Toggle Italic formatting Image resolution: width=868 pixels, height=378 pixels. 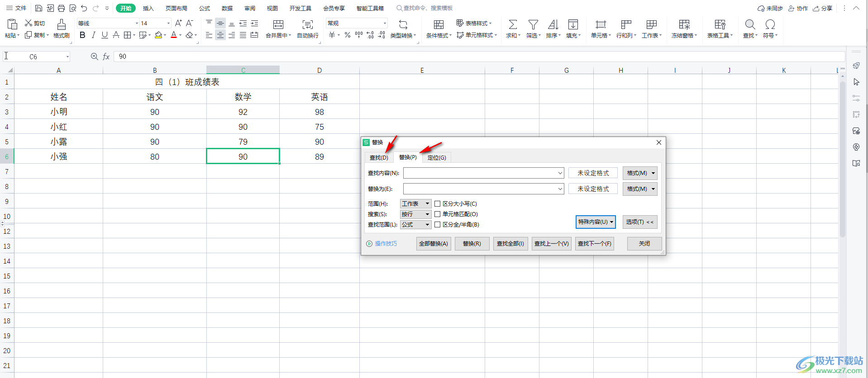click(94, 35)
